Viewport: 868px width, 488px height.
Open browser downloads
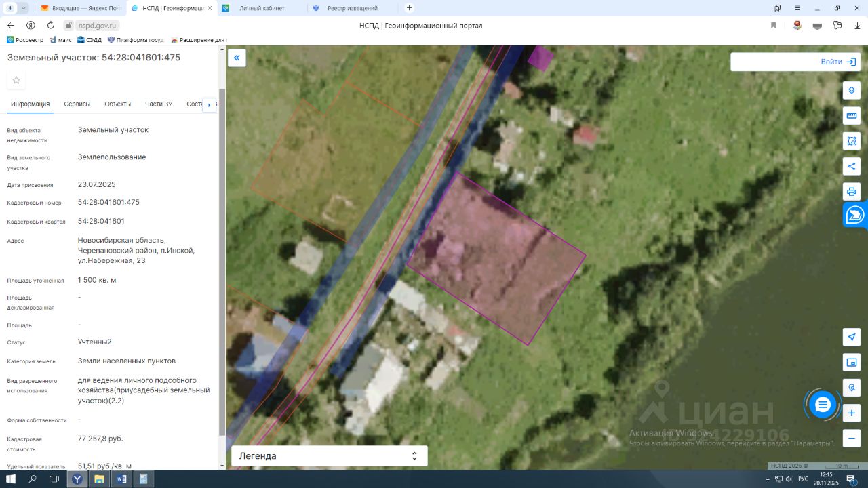857,25
